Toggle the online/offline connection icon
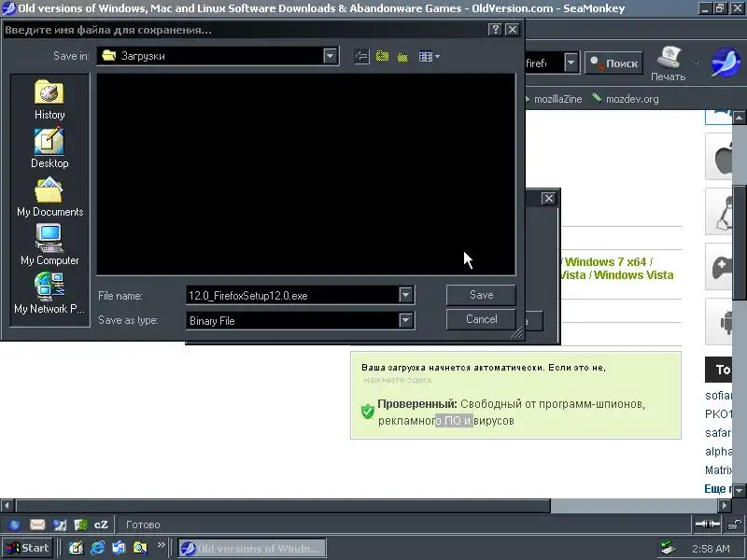Viewport: 747px width, 560px height. click(708, 525)
